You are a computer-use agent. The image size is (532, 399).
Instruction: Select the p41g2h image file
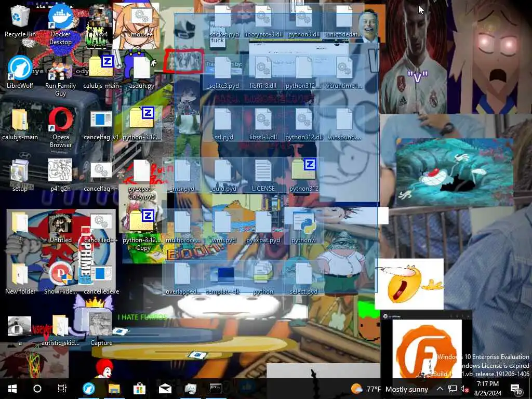click(x=60, y=176)
